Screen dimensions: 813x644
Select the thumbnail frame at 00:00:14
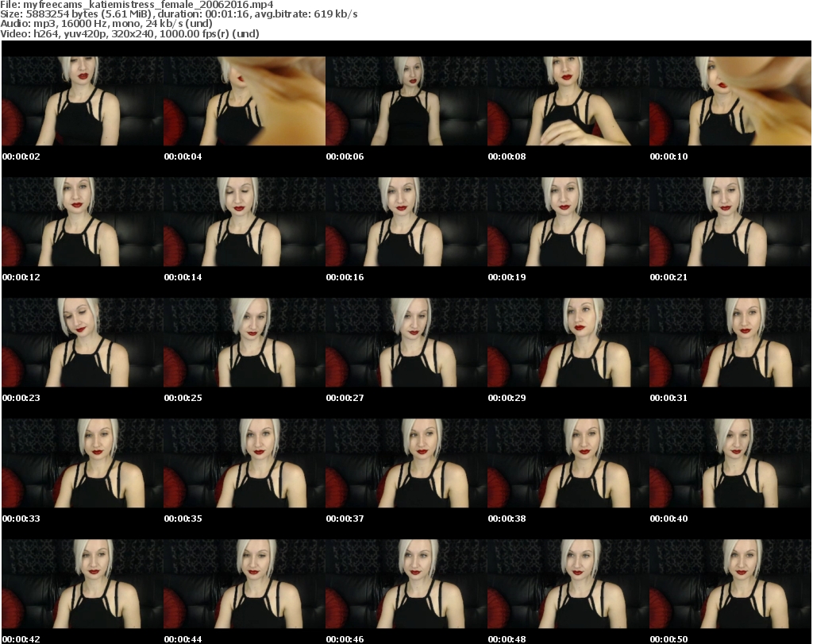(x=245, y=222)
